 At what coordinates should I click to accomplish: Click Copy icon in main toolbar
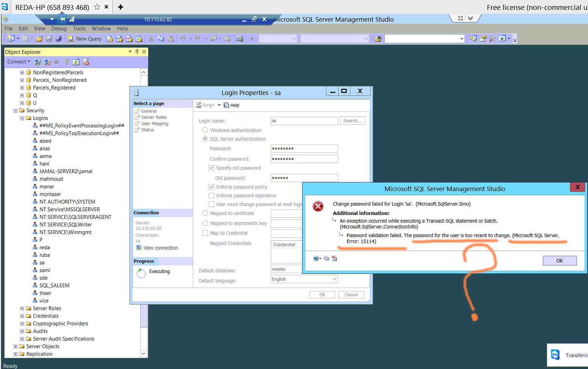coord(161,39)
